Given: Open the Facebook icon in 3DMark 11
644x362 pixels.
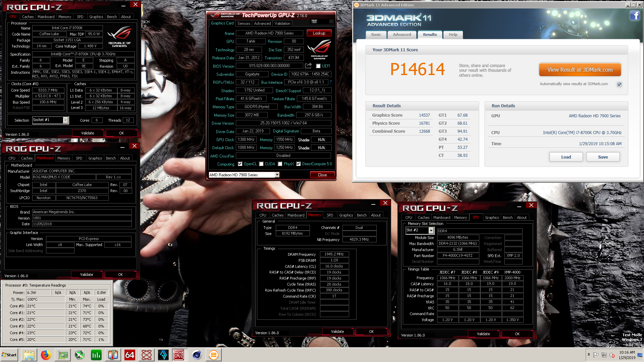Looking at the screenshot, I should pos(635,15).
